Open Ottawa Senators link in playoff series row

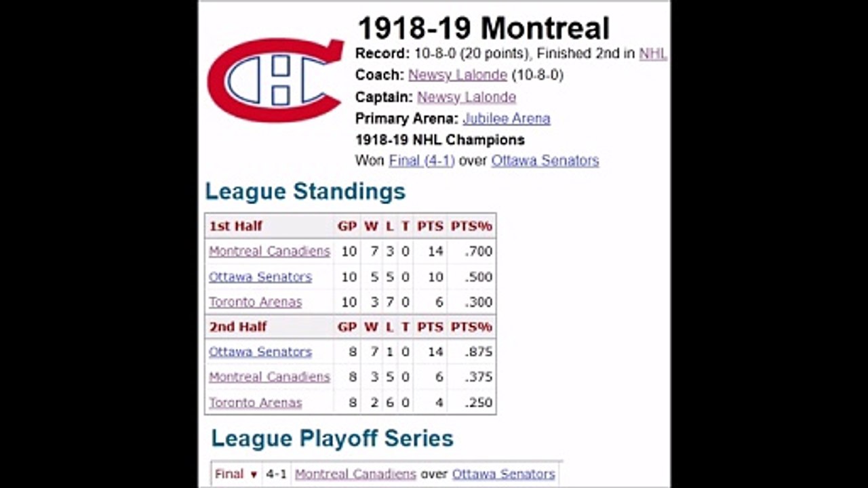[504, 474]
